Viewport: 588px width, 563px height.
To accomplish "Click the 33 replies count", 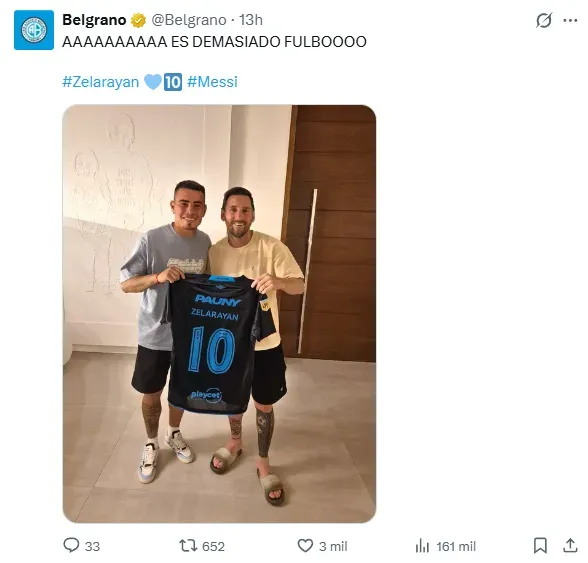I will coord(92,546).
